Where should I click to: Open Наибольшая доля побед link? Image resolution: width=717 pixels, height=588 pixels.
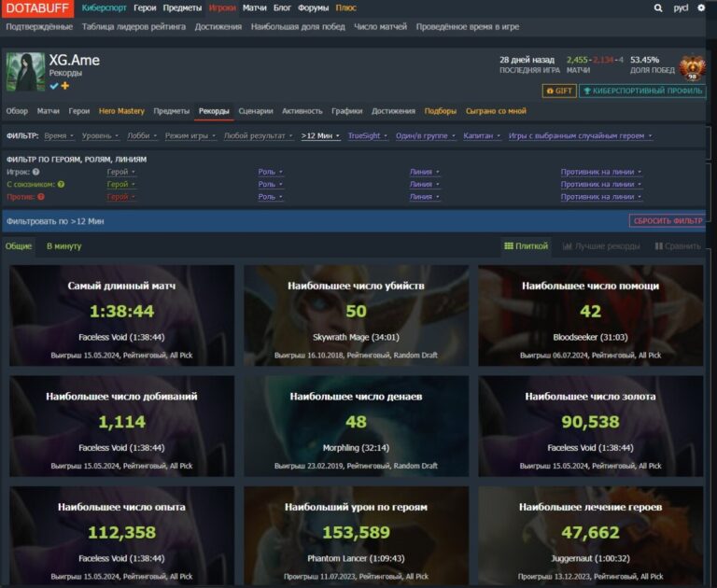pos(298,26)
